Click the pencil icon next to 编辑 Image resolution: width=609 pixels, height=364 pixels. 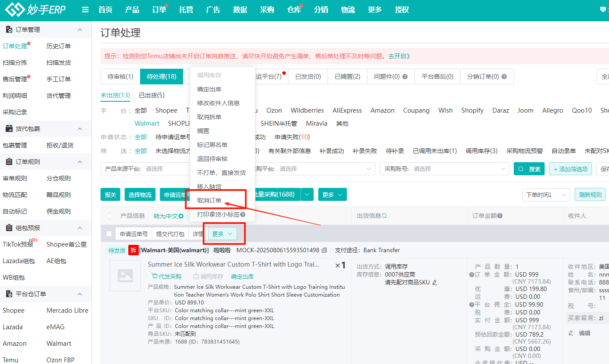571,333
